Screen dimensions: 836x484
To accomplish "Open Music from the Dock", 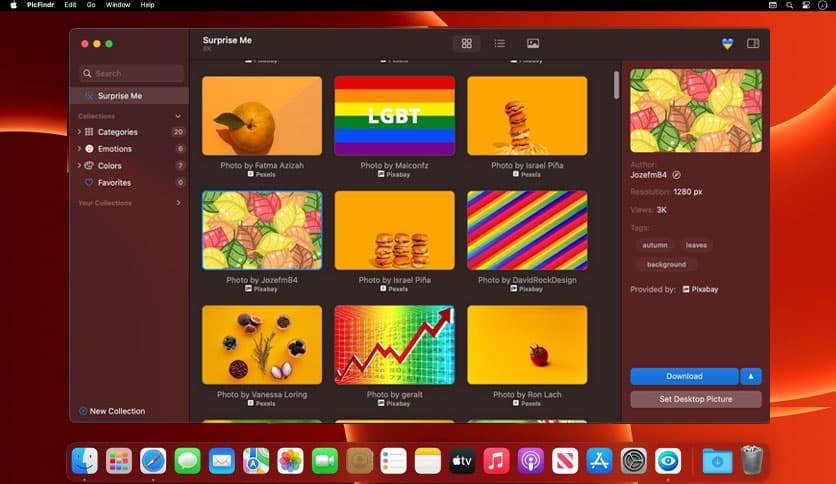I will point(496,461).
